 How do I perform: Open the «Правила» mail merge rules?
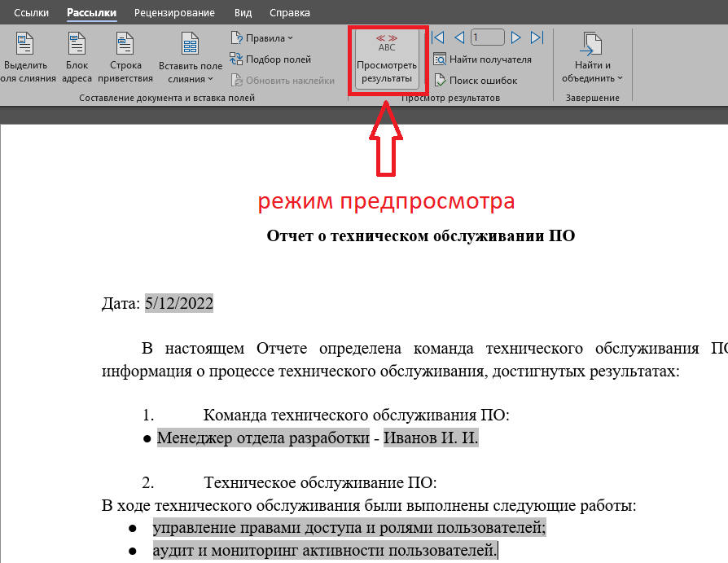pyautogui.click(x=261, y=37)
